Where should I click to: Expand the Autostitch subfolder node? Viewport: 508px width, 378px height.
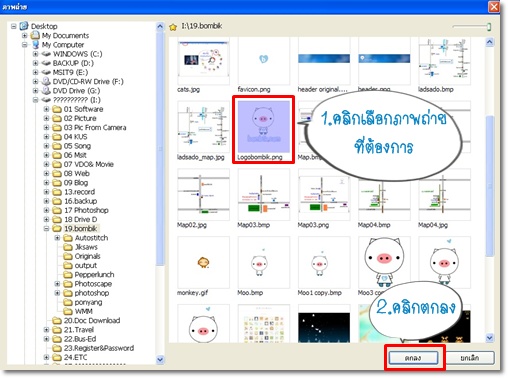pyautogui.click(x=57, y=238)
